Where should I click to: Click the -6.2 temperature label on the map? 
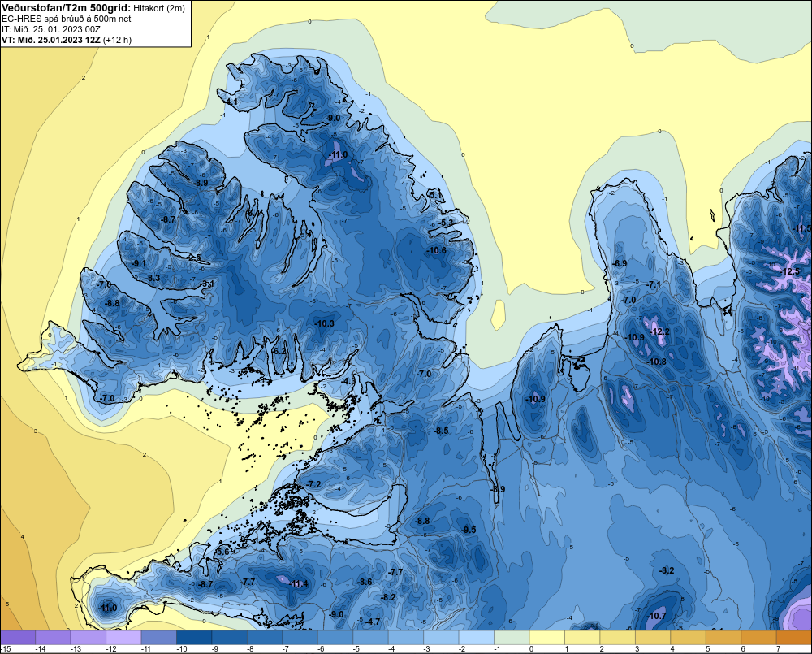click(279, 351)
